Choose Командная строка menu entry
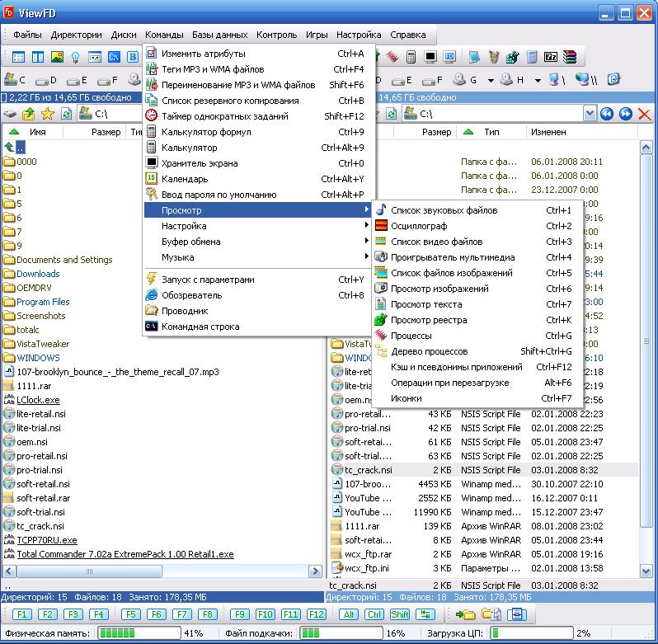The height and width of the screenshot is (644, 658). [259, 327]
